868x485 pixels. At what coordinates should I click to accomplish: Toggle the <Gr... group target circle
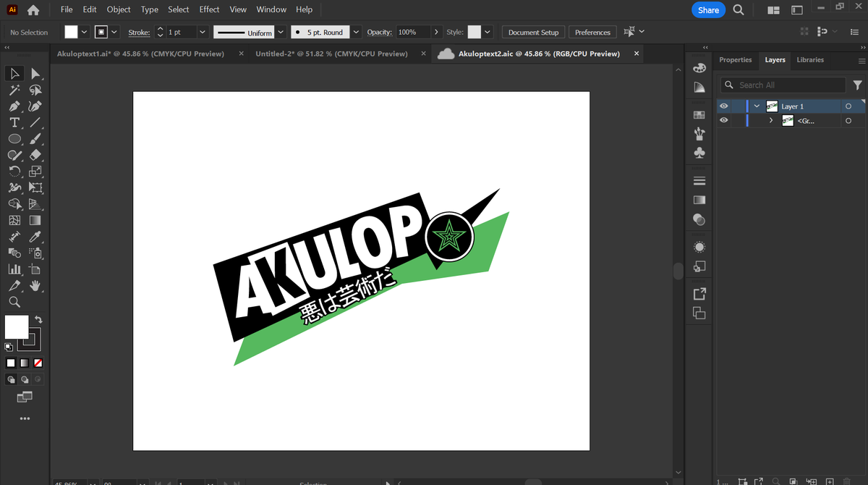tap(848, 121)
